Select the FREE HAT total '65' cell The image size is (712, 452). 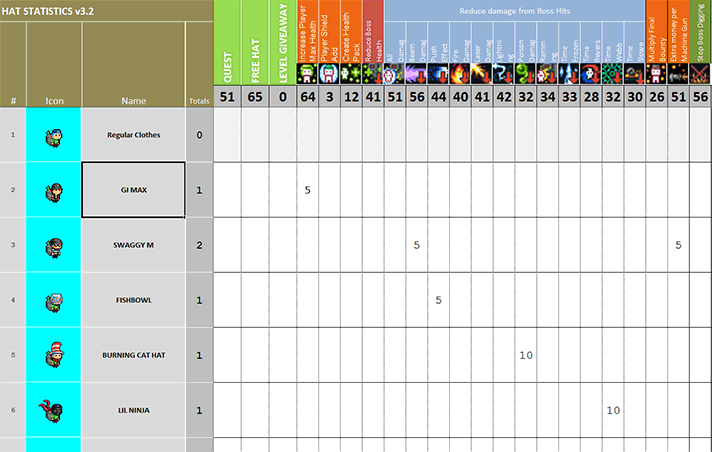click(255, 96)
